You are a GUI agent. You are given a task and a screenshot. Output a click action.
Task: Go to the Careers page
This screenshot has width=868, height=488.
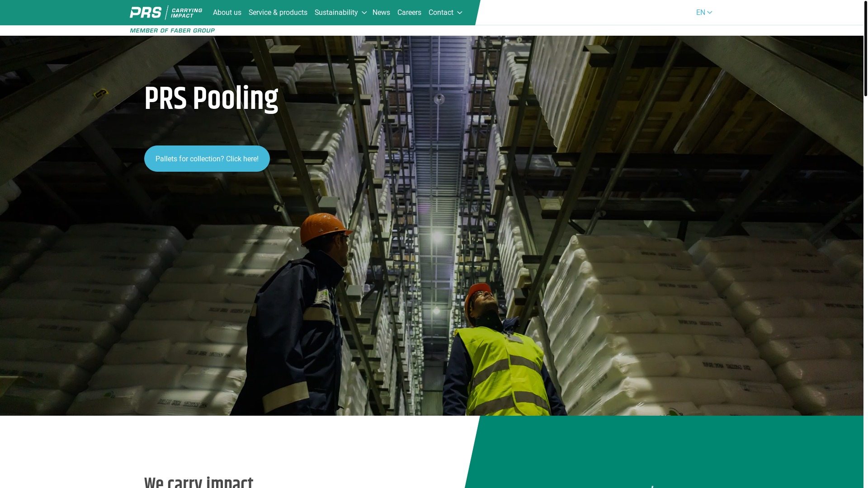(x=409, y=13)
